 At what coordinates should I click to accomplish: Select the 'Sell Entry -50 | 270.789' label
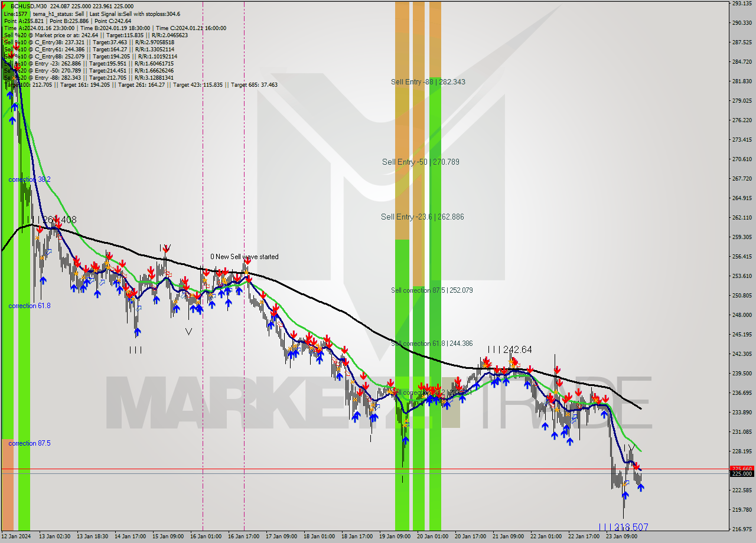pos(421,161)
